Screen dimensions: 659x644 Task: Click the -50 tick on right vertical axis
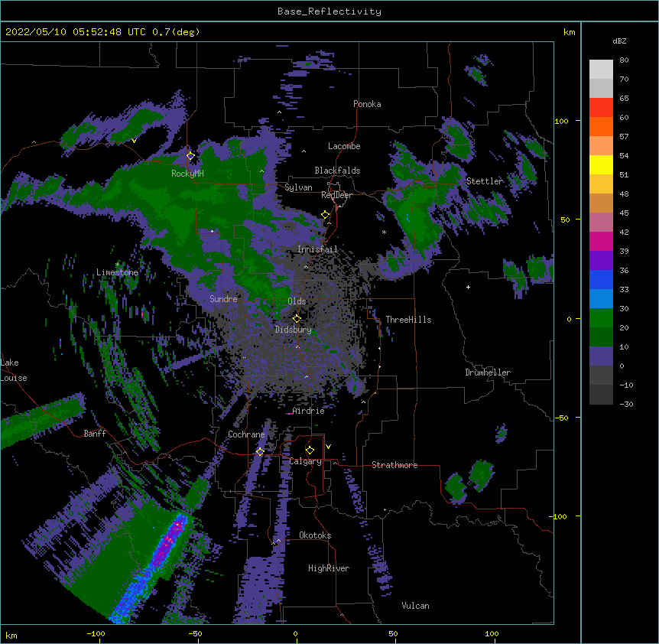tap(561, 418)
